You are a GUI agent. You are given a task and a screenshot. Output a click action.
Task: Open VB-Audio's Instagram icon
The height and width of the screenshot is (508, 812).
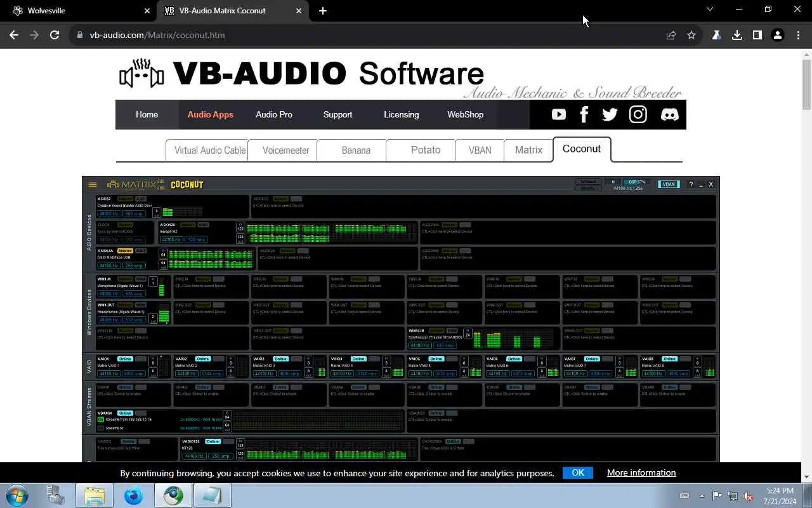638,114
